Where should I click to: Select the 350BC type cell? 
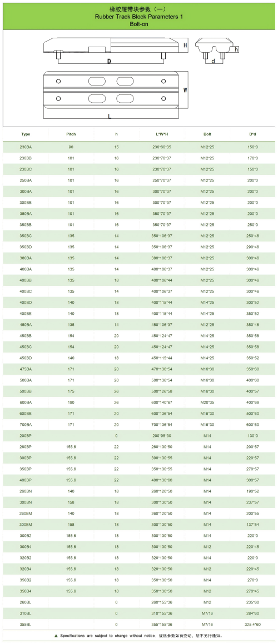(26, 236)
